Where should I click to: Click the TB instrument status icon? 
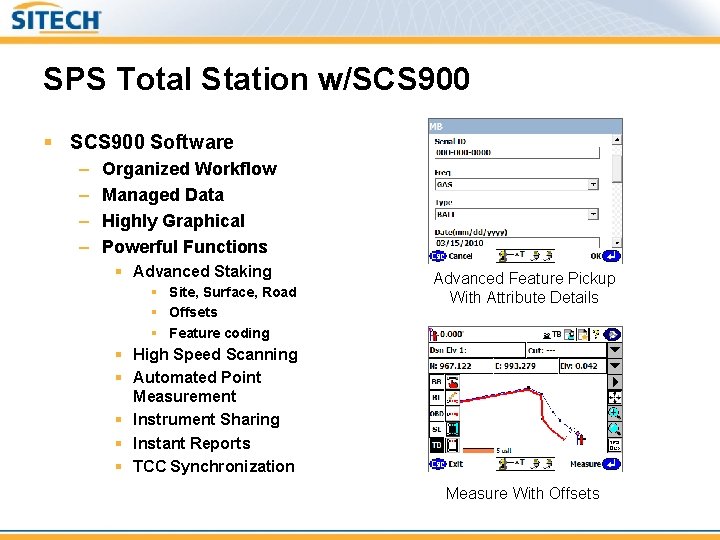[552, 335]
